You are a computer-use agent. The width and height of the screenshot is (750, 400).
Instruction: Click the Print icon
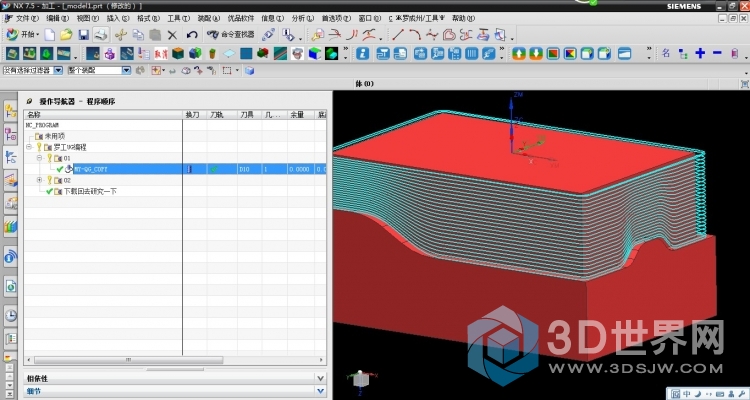coord(100,34)
